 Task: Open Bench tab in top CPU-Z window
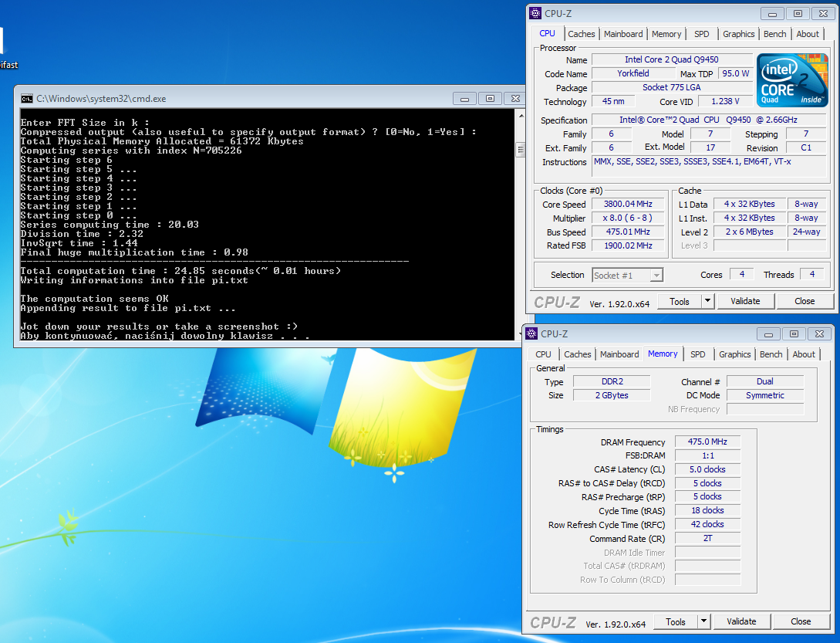pyautogui.click(x=774, y=34)
